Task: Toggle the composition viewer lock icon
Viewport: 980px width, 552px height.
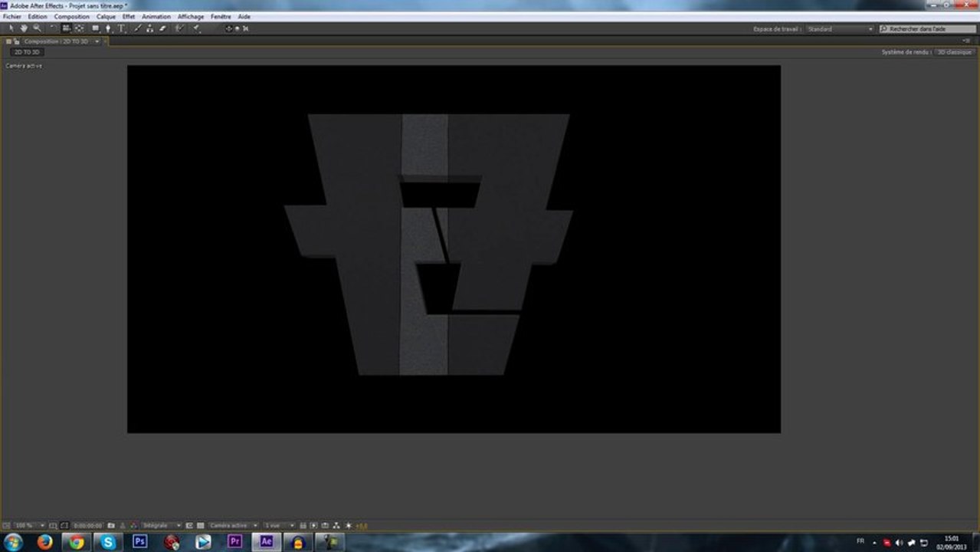Action: point(16,41)
